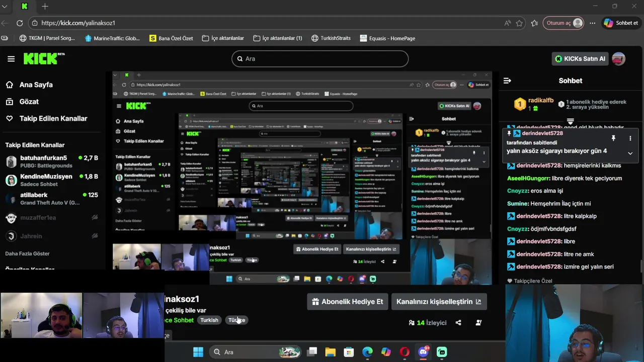Expand the gift leaderboard pull-down handle
Screen dimensions: 644x362
tap(570, 121)
